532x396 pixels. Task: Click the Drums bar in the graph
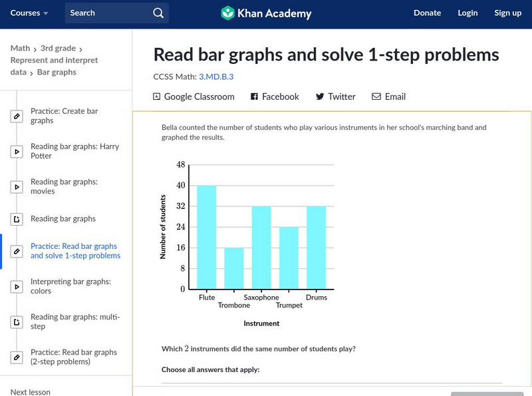317,248
